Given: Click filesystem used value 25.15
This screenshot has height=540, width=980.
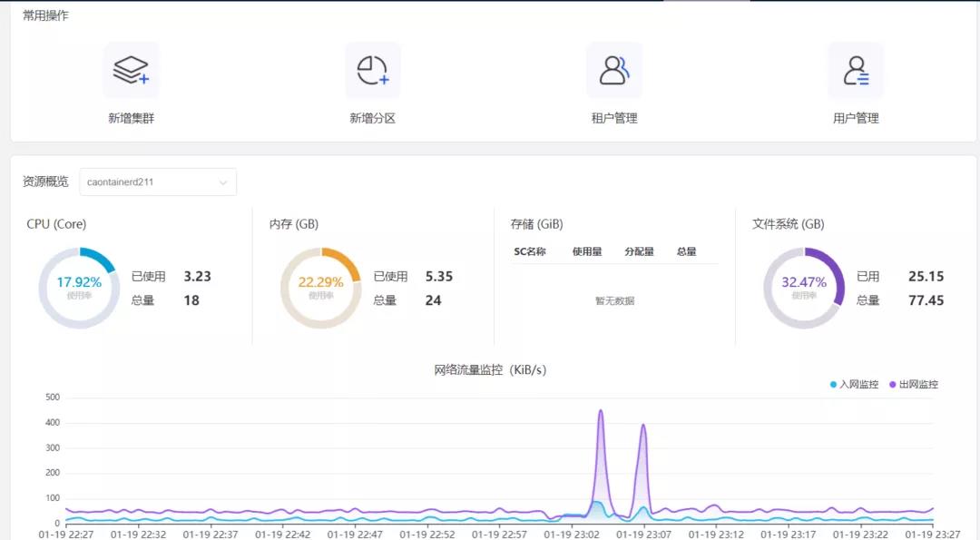Looking at the screenshot, I should point(926,276).
